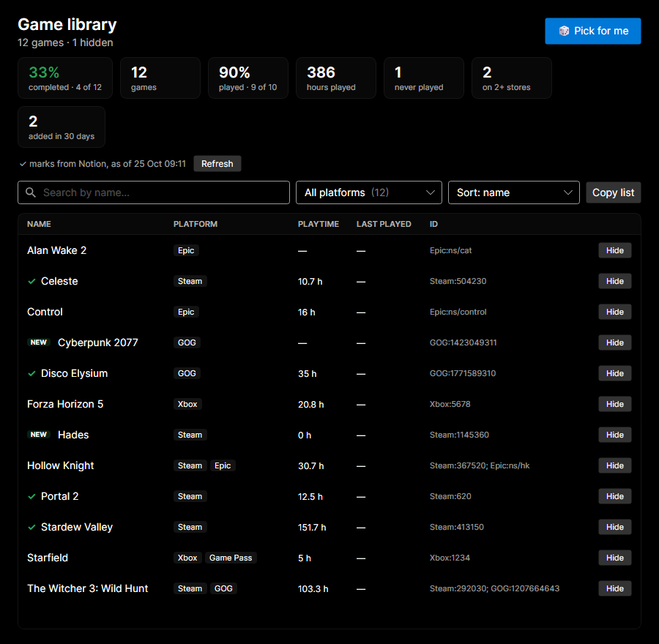Click the 'Steam:504230' ID text

pos(458,281)
